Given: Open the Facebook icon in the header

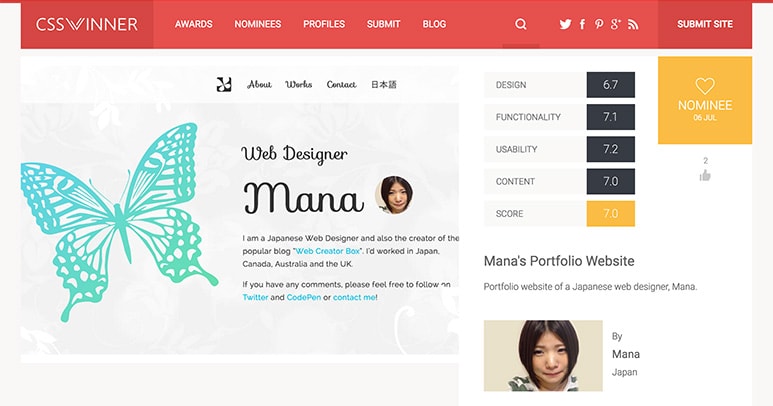Looking at the screenshot, I should point(582,24).
